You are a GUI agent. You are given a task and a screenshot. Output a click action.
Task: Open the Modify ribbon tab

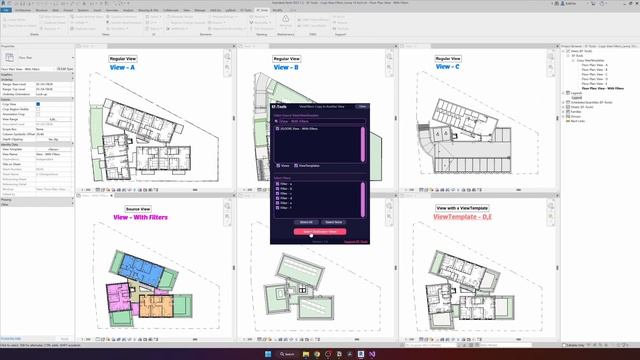pos(277,10)
